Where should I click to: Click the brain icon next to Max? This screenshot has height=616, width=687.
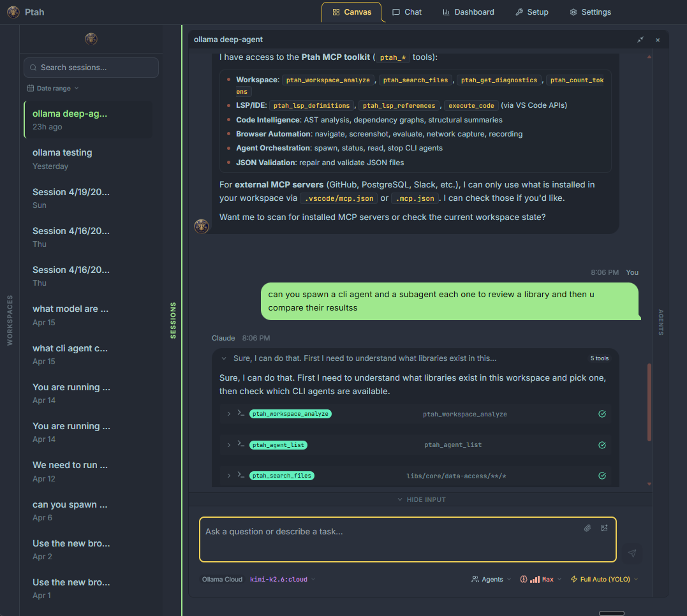pos(522,578)
